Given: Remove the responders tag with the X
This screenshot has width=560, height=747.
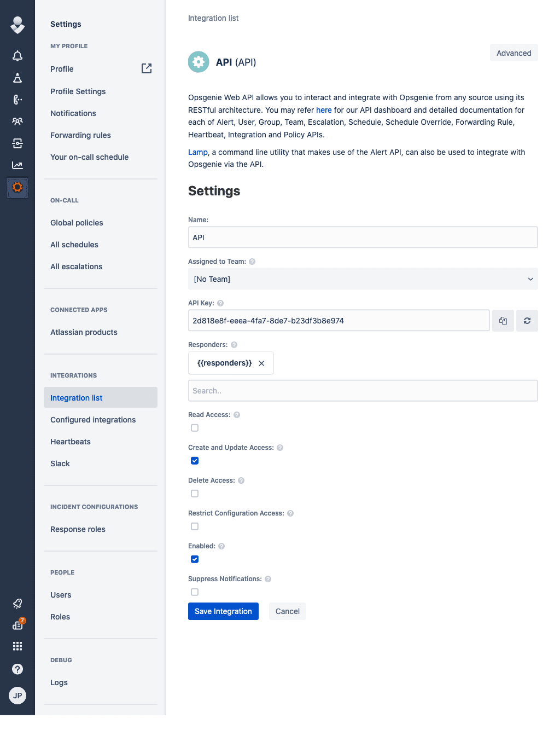Looking at the screenshot, I should [261, 363].
